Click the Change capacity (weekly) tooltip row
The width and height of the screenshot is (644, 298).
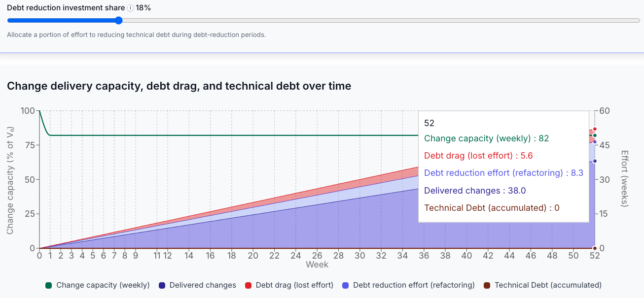pyautogui.click(x=486, y=138)
